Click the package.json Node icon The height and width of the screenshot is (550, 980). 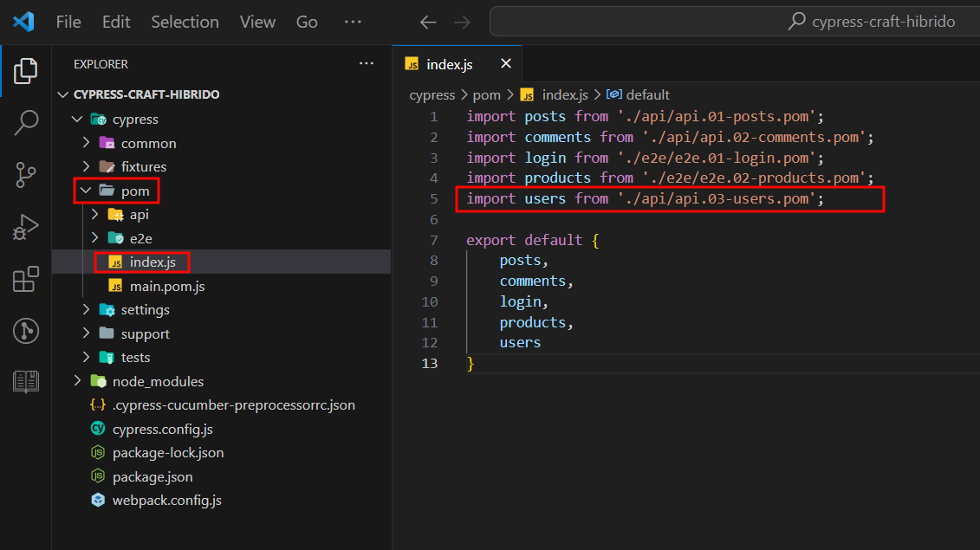coord(98,476)
